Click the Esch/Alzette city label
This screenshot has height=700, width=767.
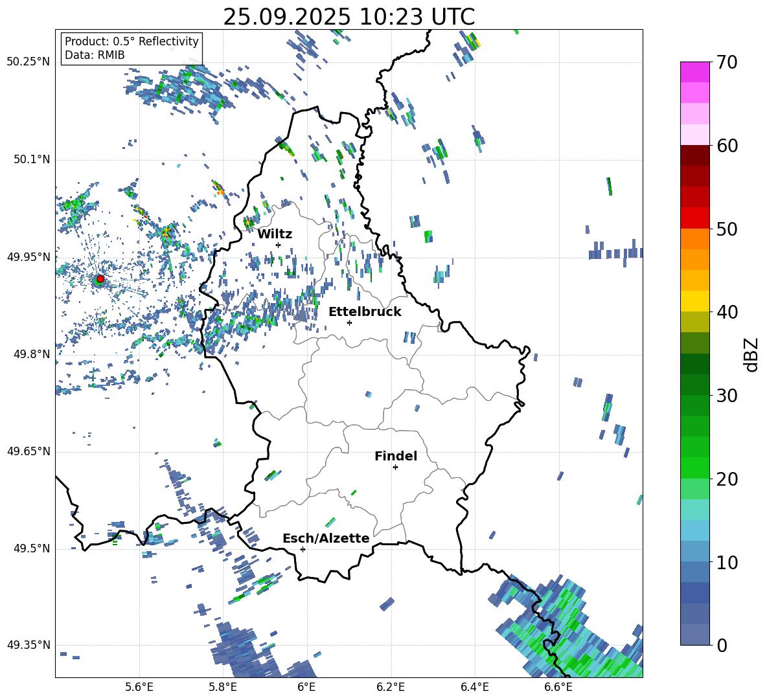(326, 538)
